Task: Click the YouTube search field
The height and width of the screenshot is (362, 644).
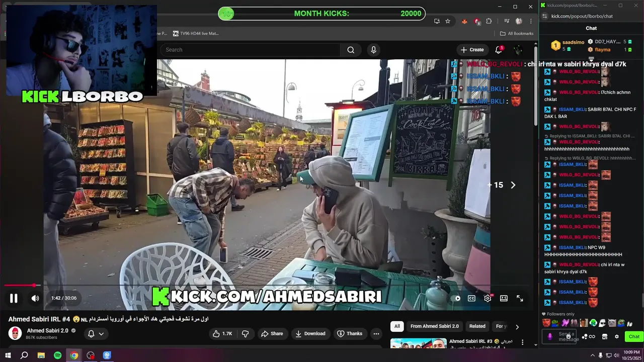Action: point(250,50)
